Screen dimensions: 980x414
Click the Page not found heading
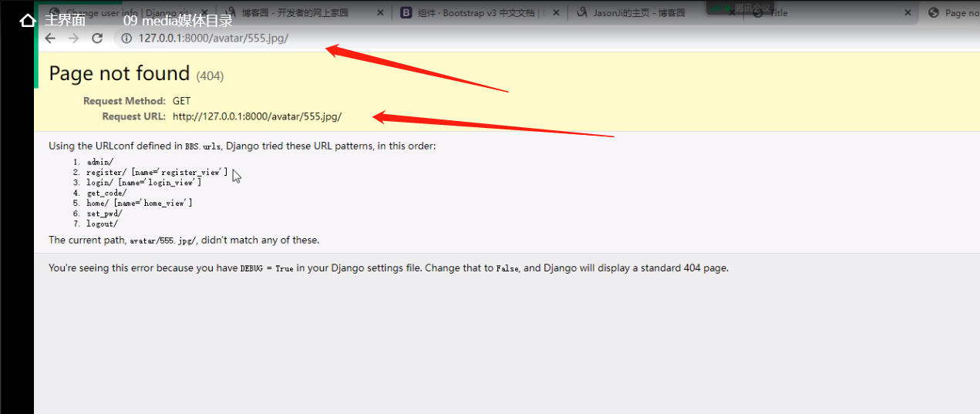(x=120, y=73)
